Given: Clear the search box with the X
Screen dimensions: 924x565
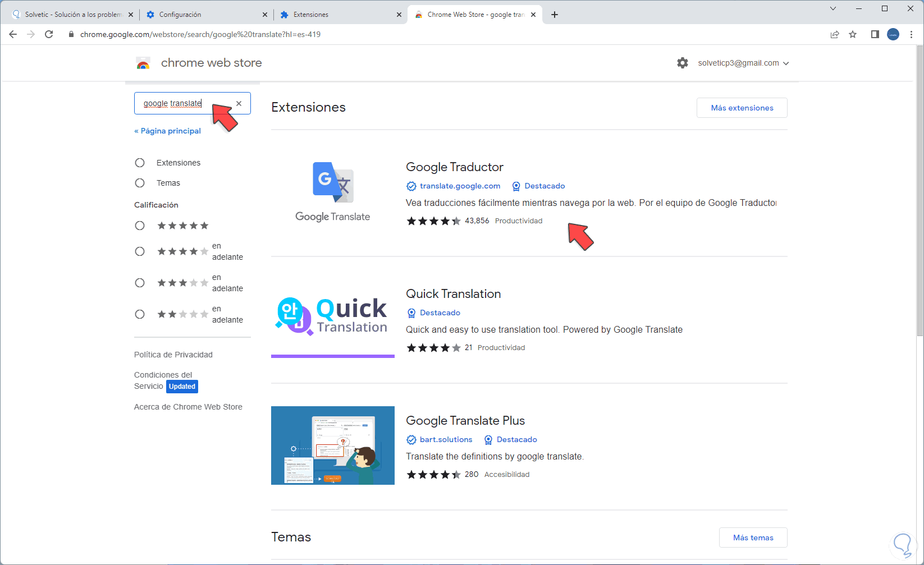Looking at the screenshot, I should pyautogui.click(x=239, y=103).
